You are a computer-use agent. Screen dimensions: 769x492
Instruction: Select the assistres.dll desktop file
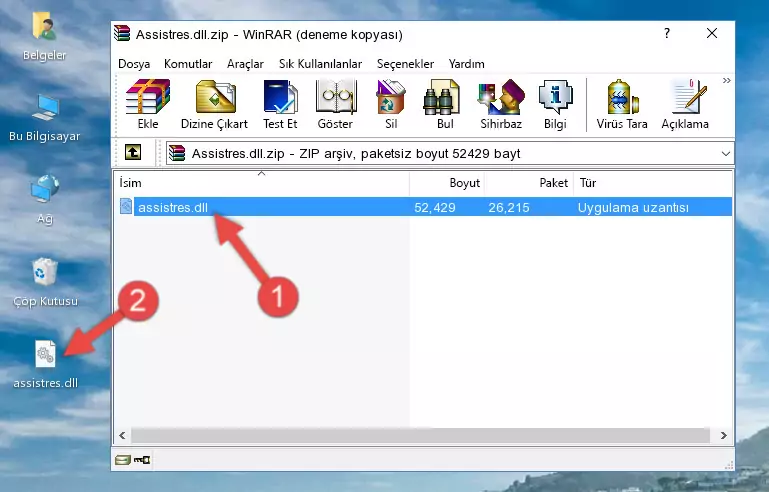point(45,364)
